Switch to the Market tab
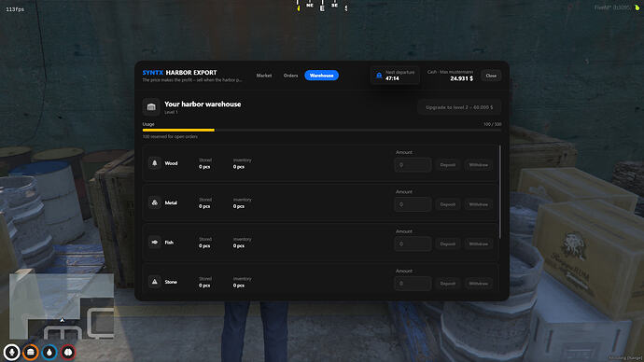Screen dimensions: 644x362 pos(264,76)
